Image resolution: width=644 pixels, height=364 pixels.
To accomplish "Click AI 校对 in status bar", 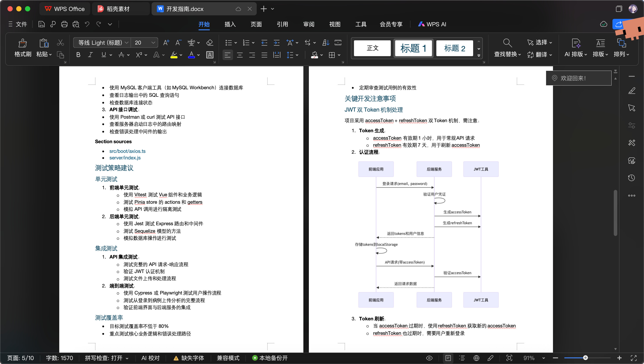I will pos(150,358).
